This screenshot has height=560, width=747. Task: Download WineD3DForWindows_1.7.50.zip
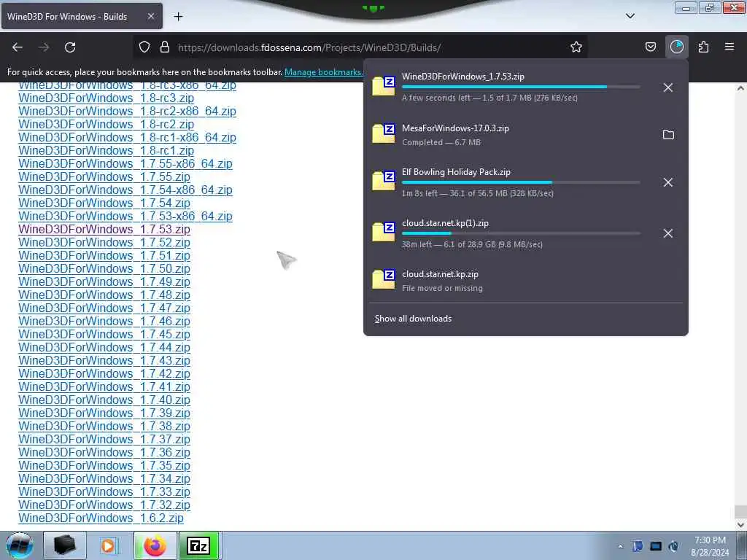coord(104,268)
